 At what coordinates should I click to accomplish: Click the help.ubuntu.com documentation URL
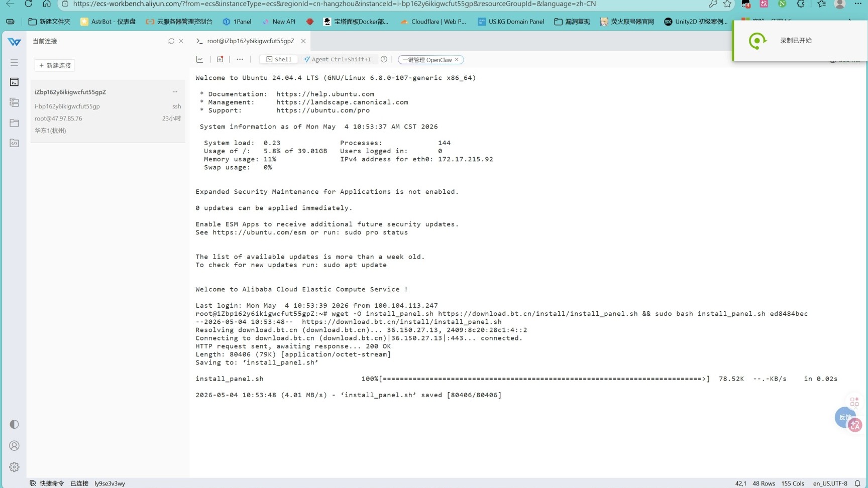coord(325,94)
